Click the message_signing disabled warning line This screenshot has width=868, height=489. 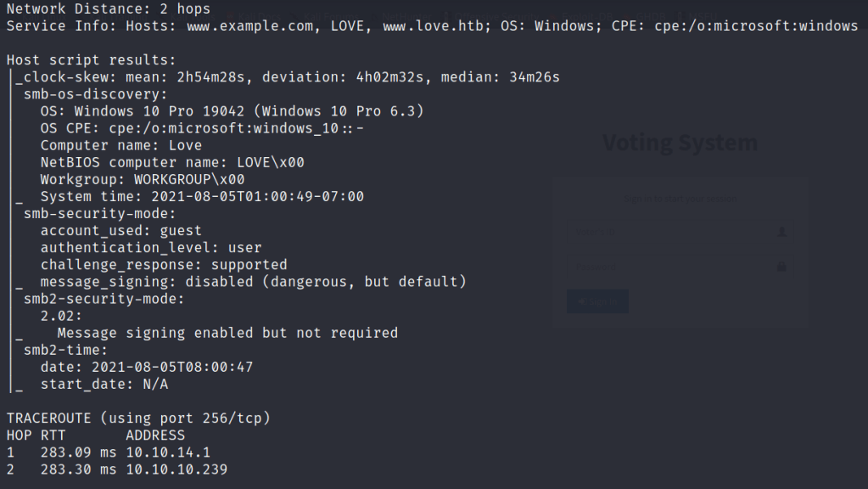pyautogui.click(x=253, y=282)
